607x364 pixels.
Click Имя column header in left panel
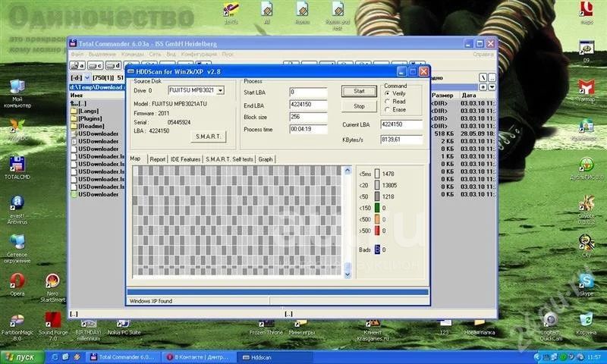click(97, 95)
